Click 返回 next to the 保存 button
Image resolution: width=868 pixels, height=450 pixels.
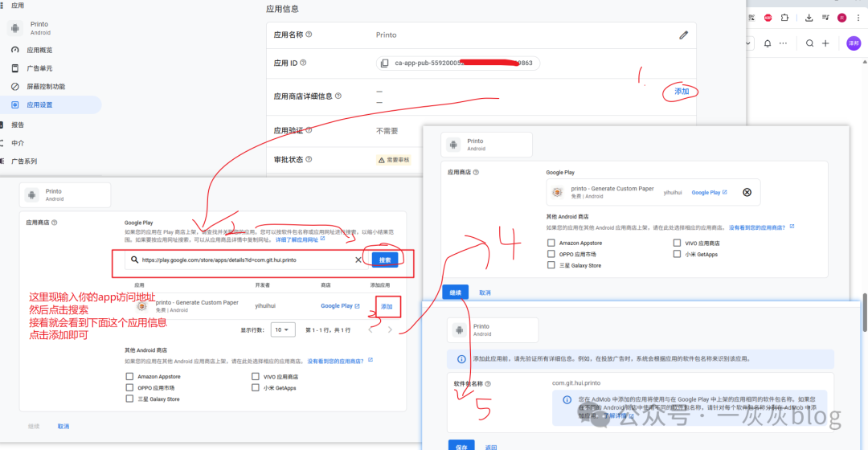(491, 448)
